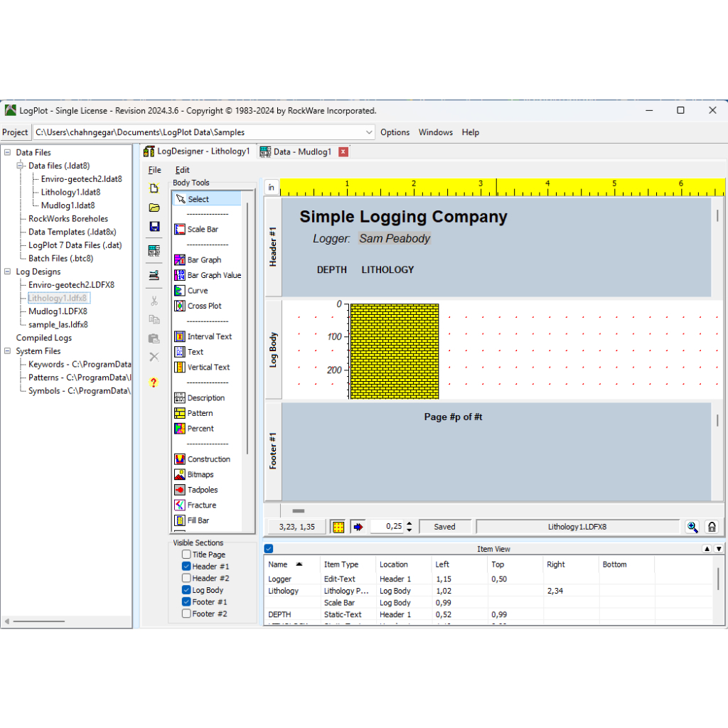Click the padlock lock icon

712,527
